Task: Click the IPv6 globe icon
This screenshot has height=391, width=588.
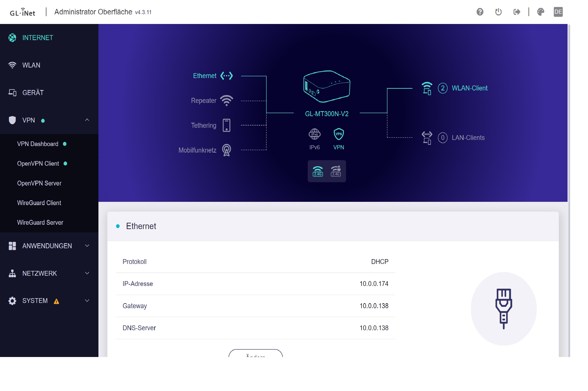Action: (314, 134)
